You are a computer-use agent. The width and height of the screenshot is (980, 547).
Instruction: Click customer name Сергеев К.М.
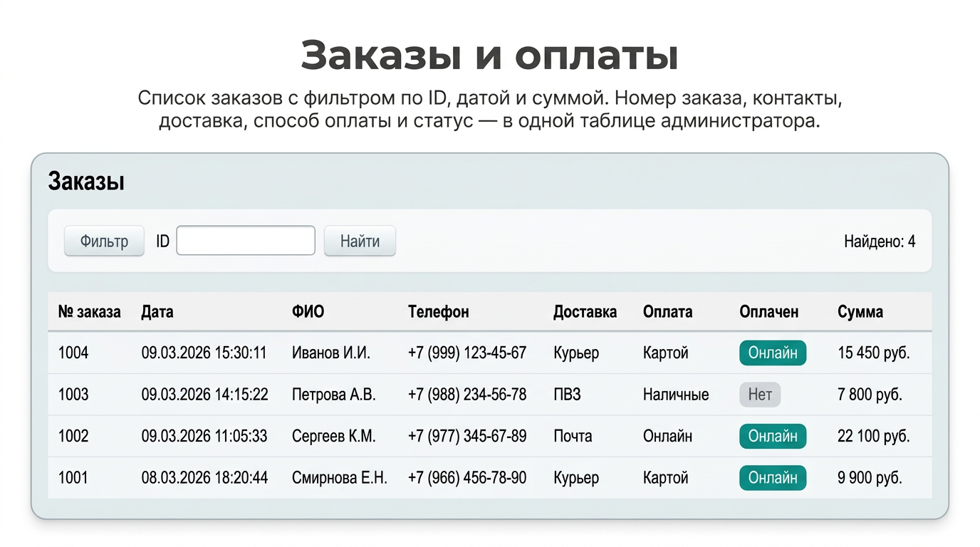[333, 436]
